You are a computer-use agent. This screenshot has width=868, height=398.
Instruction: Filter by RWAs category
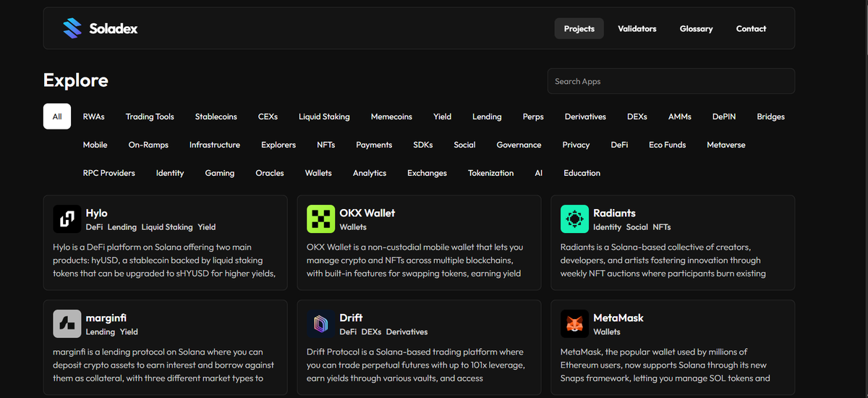(94, 117)
